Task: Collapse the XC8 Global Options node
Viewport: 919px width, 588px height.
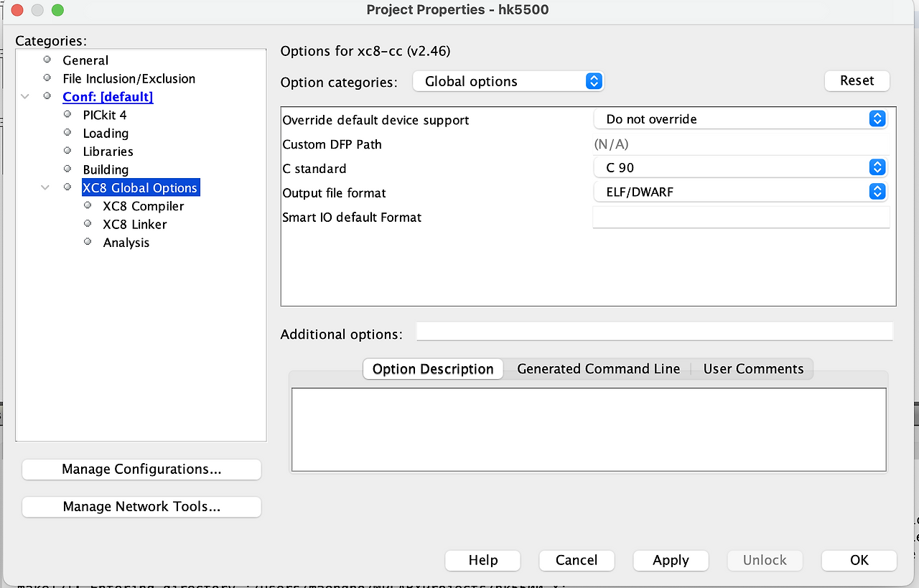Action: pyautogui.click(x=45, y=187)
